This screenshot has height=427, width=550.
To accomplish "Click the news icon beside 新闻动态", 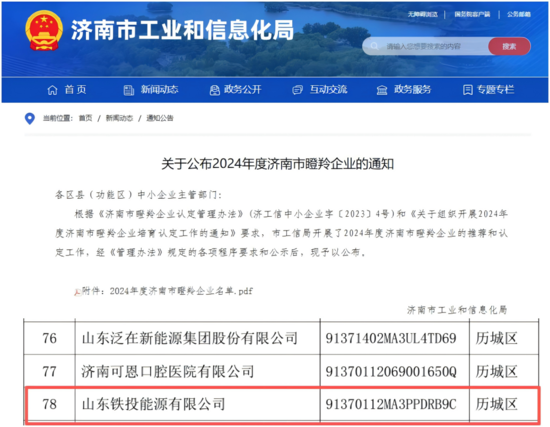I will tap(129, 90).
